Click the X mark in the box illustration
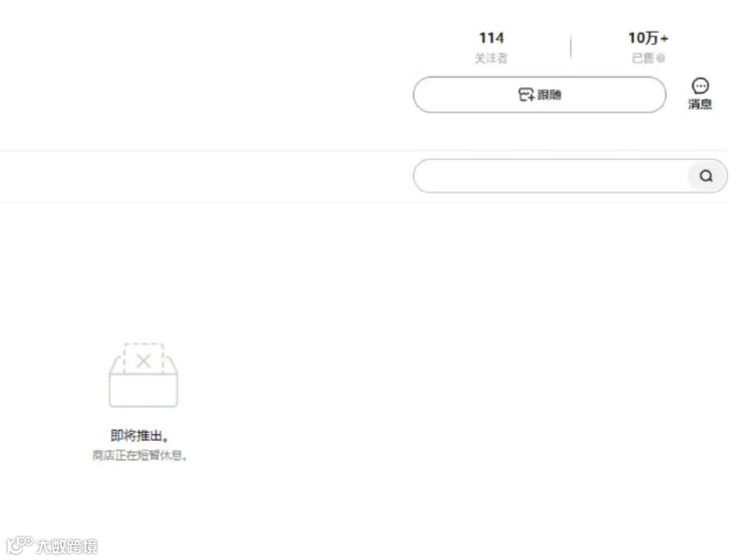Image resolution: width=751 pixels, height=560 pixels. (144, 360)
